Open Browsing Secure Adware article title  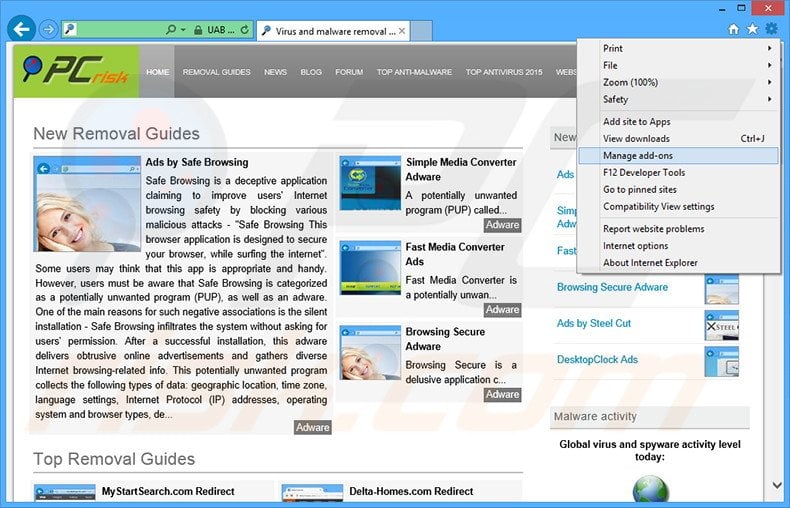445,339
